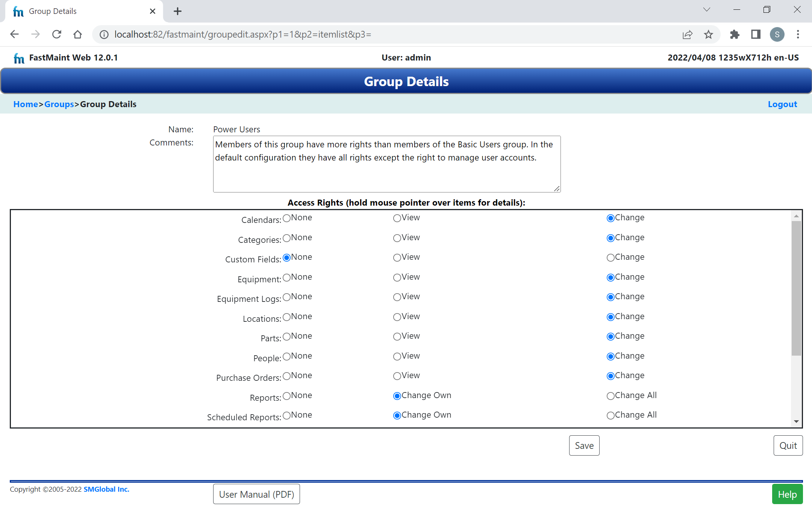Click the Save button
Screen dimensions: 812x515
coord(583,445)
